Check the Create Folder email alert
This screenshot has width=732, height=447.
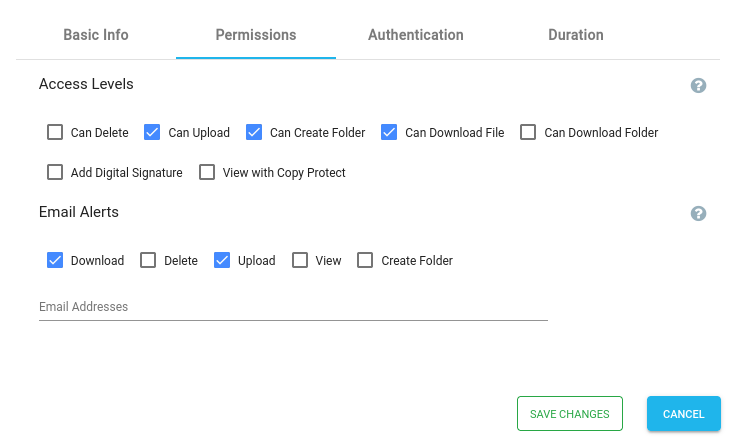coord(365,260)
